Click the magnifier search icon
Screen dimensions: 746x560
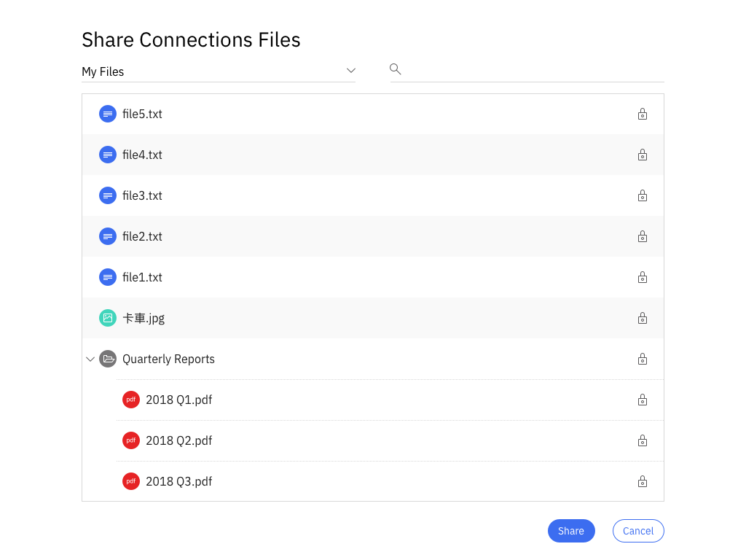(395, 69)
